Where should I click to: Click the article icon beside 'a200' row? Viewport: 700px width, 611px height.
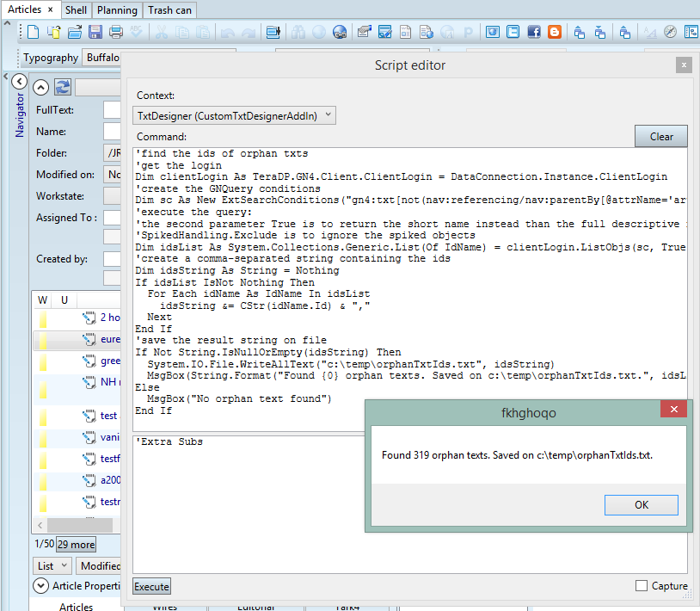[x=89, y=480]
